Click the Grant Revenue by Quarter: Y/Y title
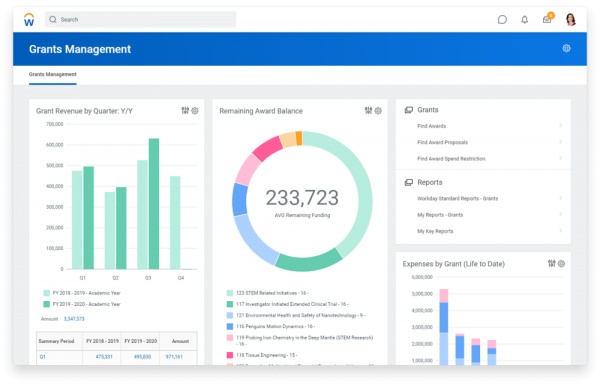Viewport: 600px width, 385px height. pyautogui.click(x=84, y=111)
